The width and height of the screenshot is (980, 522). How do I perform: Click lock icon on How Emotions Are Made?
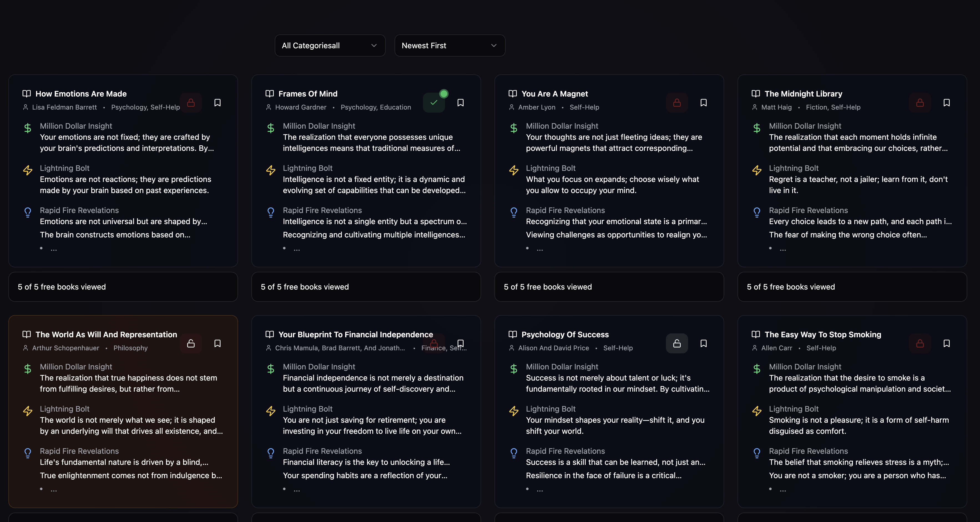(191, 103)
